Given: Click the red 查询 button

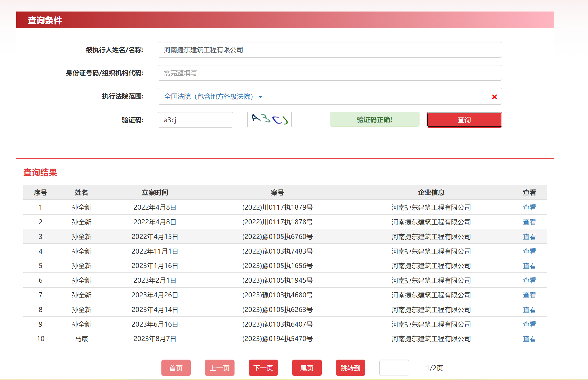Looking at the screenshot, I should pyautogui.click(x=464, y=120).
